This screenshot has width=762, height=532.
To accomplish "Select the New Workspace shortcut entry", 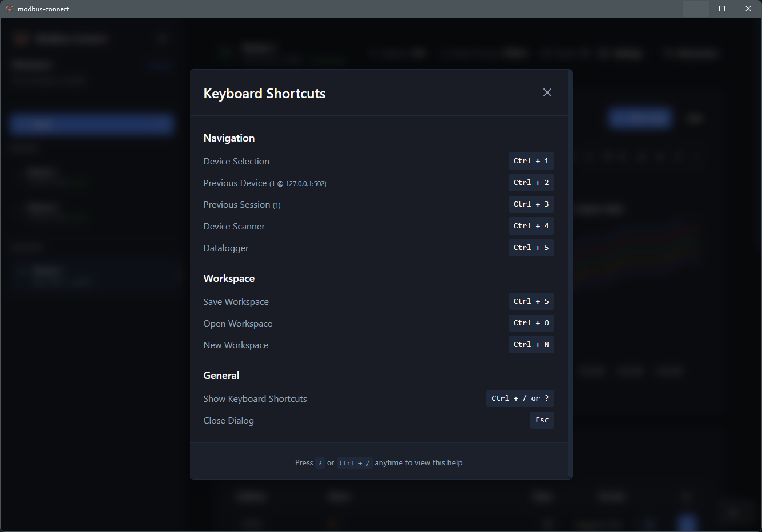I will [x=236, y=345].
